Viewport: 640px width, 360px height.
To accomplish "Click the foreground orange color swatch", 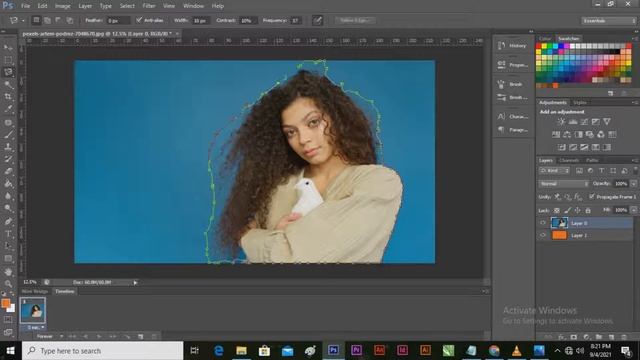I will pyautogui.click(x=5, y=303).
